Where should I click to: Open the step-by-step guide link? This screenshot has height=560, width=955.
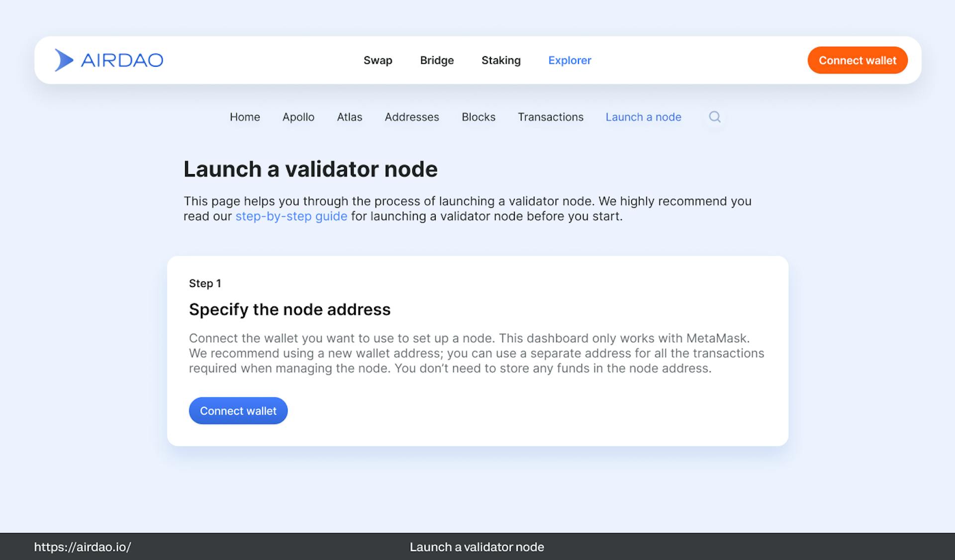click(291, 216)
